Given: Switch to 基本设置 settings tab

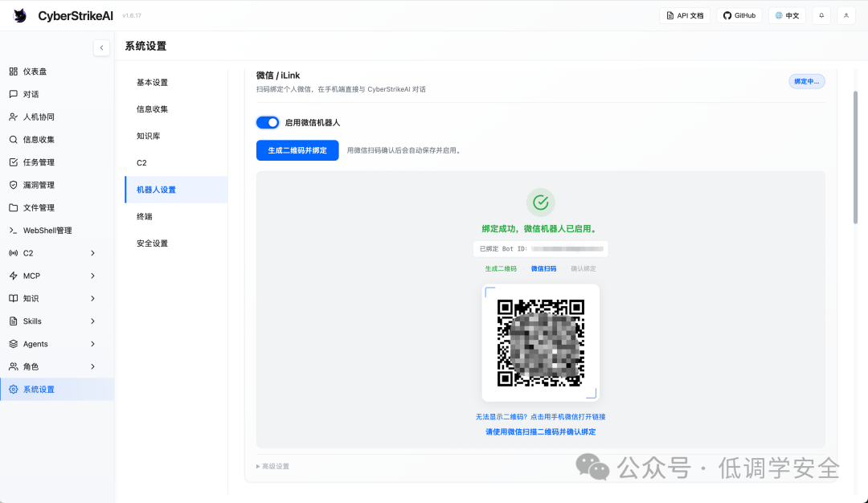Looking at the screenshot, I should point(176,83).
